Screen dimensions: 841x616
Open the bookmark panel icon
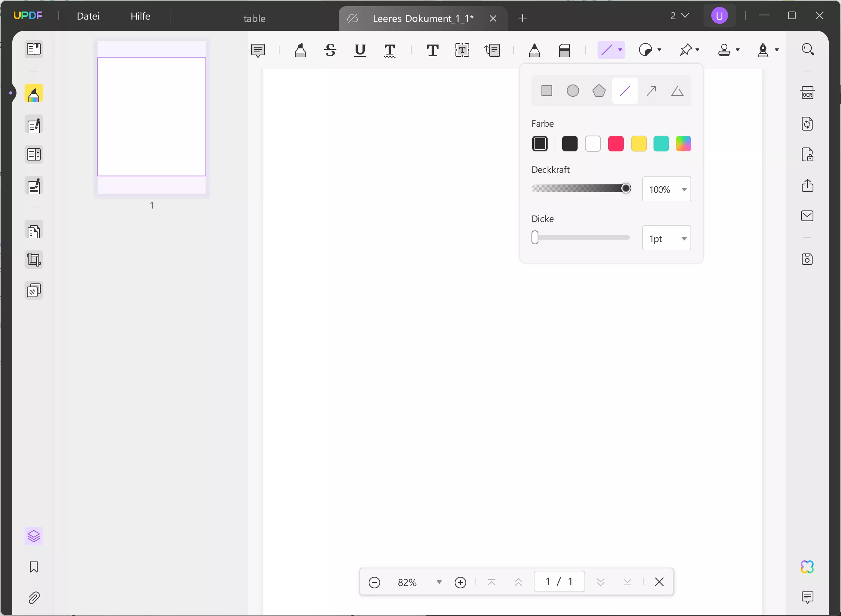pos(34,567)
